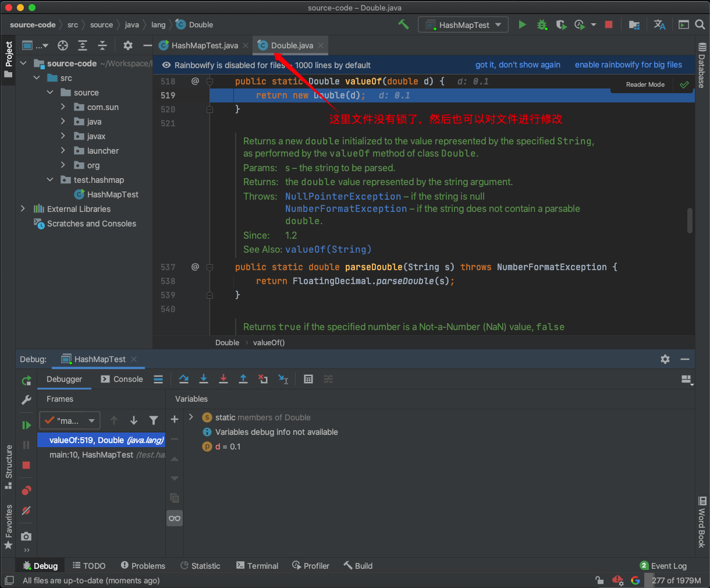Image resolution: width=710 pixels, height=588 pixels.
Task: Open the thread selector dropdown in Frames
Action: pyautogui.click(x=70, y=420)
